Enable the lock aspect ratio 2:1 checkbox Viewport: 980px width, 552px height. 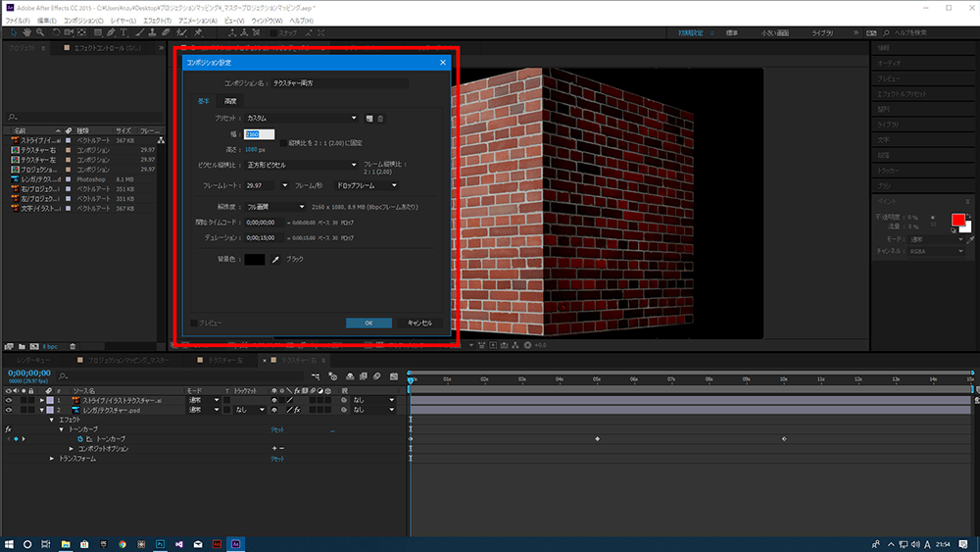[x=283, y=142]
